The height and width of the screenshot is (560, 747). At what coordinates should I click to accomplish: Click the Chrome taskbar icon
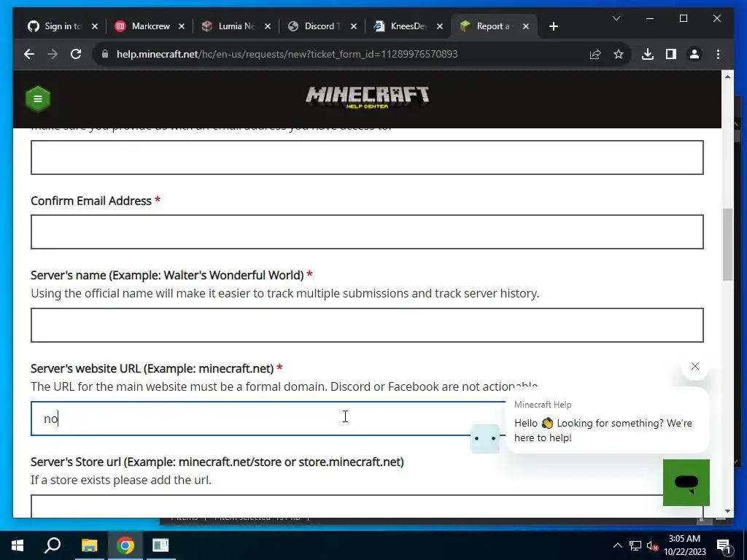[125, 545]
